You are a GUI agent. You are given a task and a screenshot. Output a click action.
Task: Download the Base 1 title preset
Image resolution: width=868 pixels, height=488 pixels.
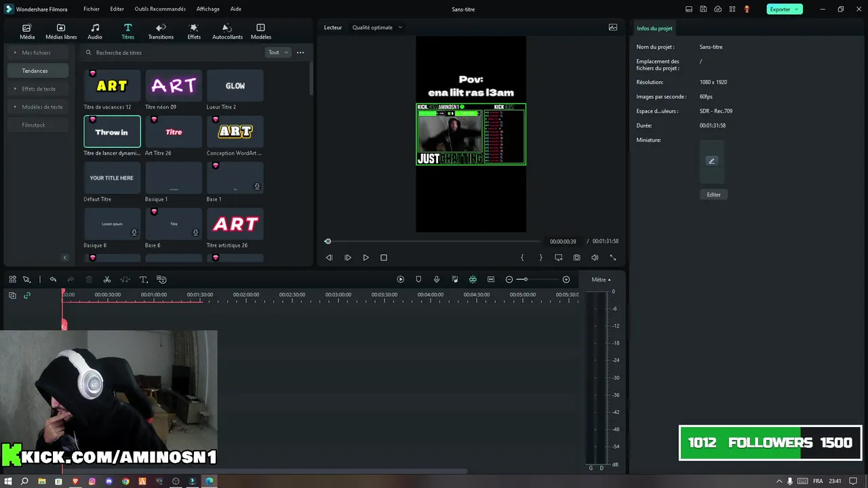pyautogui.click(x=257, y=186)
